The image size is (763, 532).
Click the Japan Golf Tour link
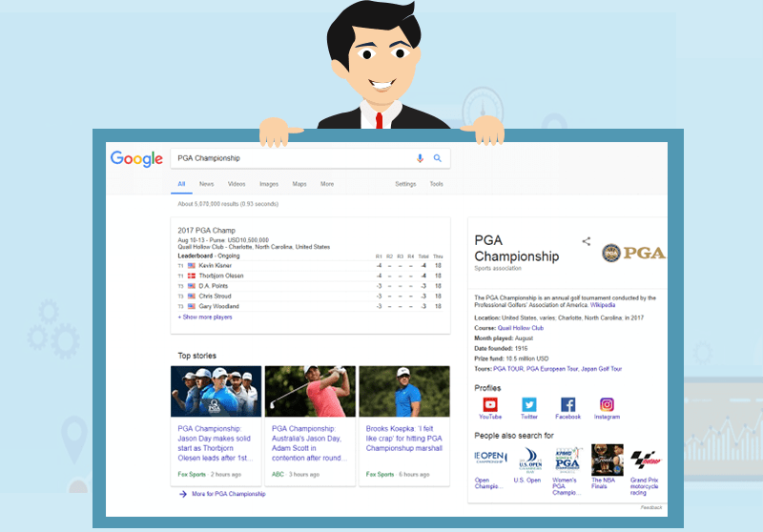point(602,369)
